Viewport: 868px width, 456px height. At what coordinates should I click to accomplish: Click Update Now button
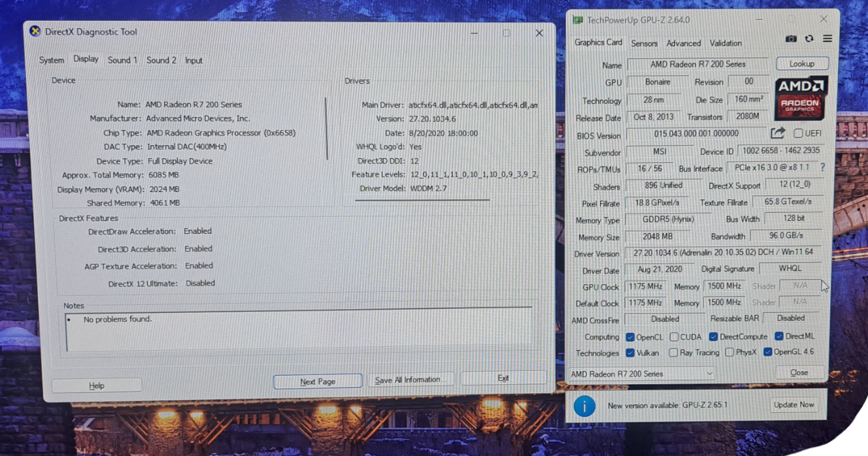tap(793, 405)
